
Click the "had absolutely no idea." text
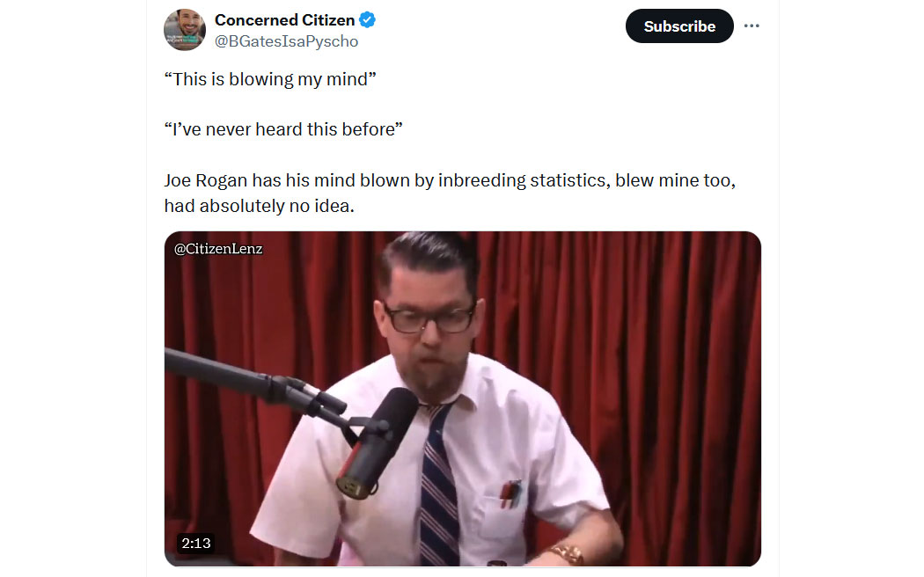tap(260, 206)
